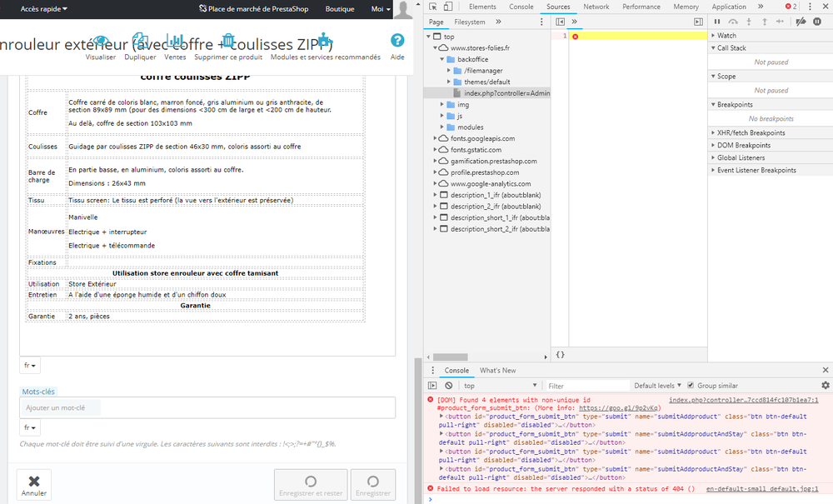Show the console sidebar
The width and height of the screenshot is (833, 504).
coord(432,386)
